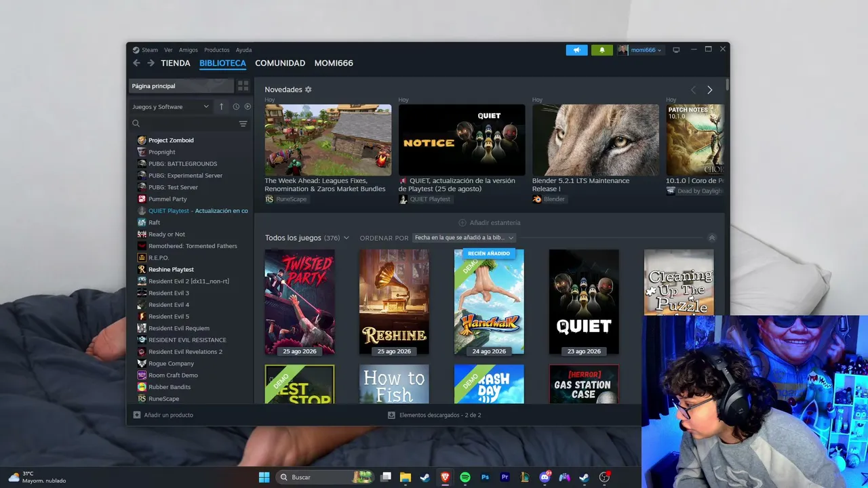Select Project Zomboid in the library list

[x=171, y=140]
